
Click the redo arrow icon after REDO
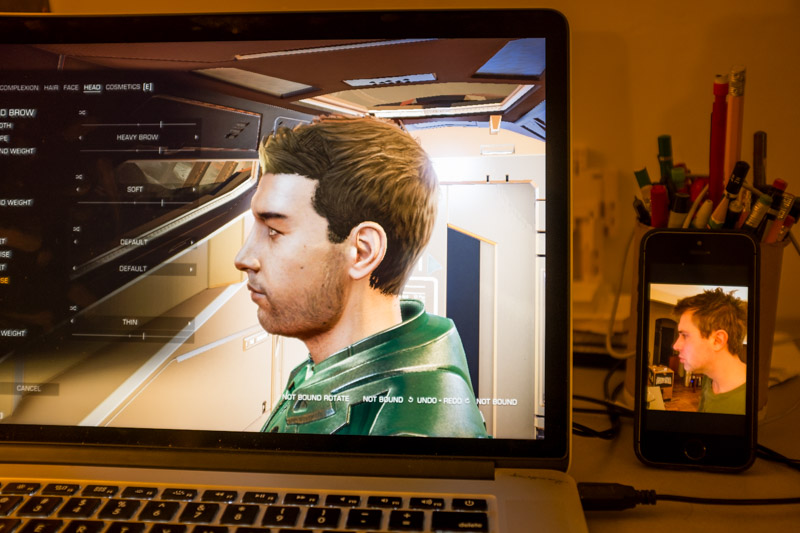[467, 401]
